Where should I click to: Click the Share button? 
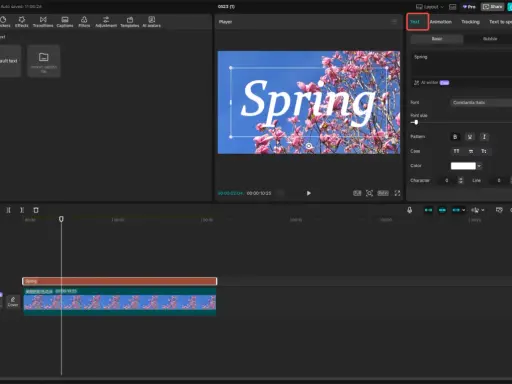coord(493,7)
